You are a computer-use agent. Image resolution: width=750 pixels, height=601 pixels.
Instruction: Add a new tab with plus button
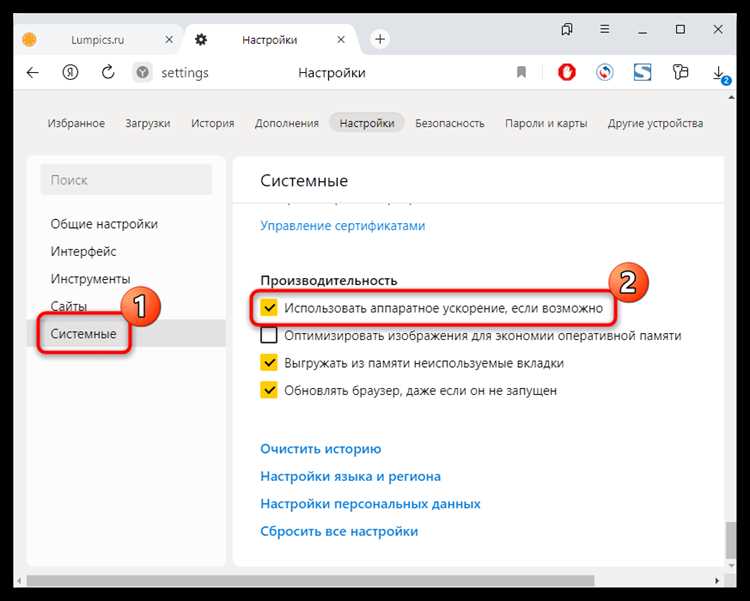tap(380, 39)
